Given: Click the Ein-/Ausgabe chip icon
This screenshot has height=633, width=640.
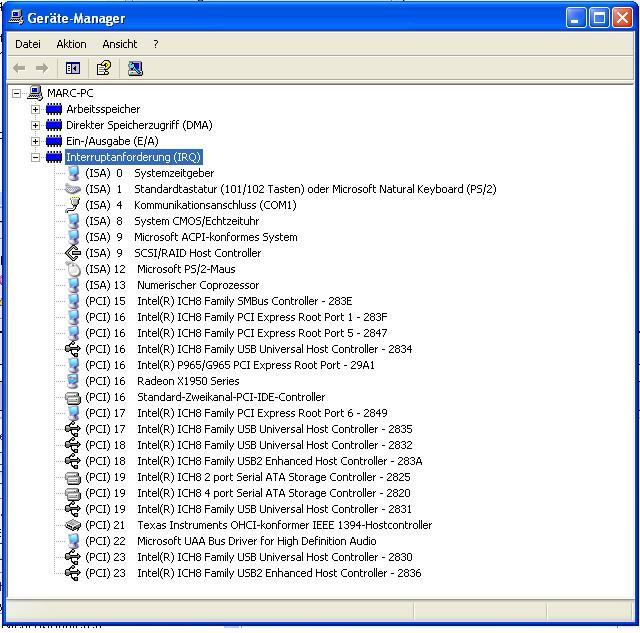Looking at the screenshot, I should tap(54, 141).
